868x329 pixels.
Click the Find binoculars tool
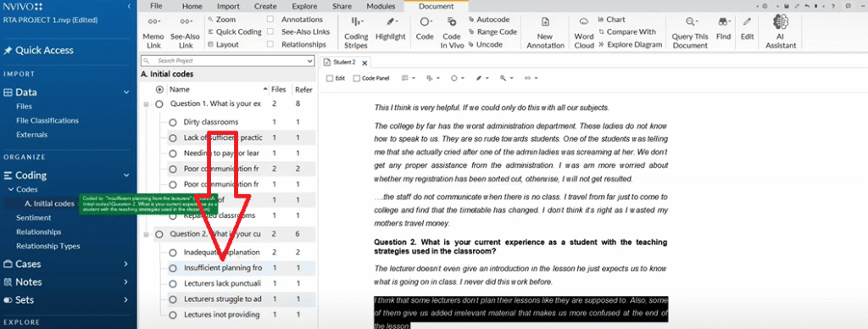click(x=723, y=29)
